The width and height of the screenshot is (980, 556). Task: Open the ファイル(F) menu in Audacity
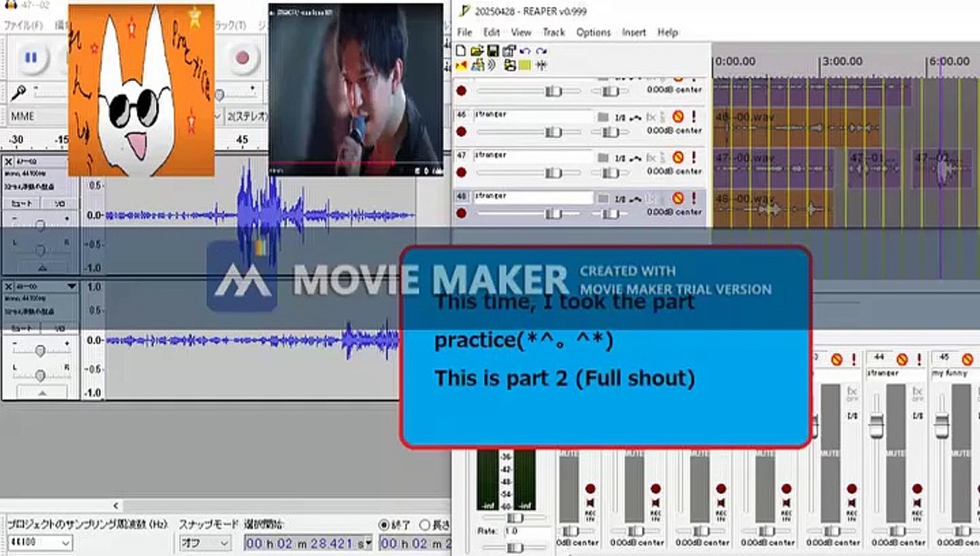click(x=24, y=25)
